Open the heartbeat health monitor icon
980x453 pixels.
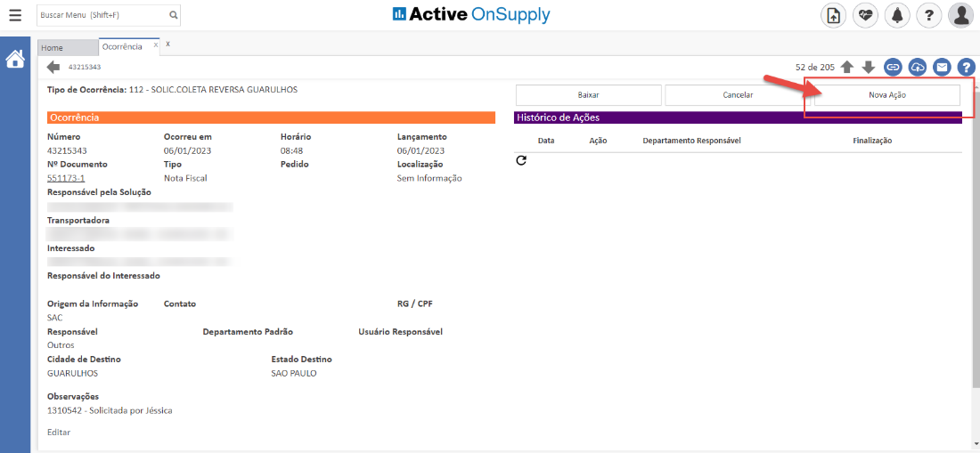(865, 15)
